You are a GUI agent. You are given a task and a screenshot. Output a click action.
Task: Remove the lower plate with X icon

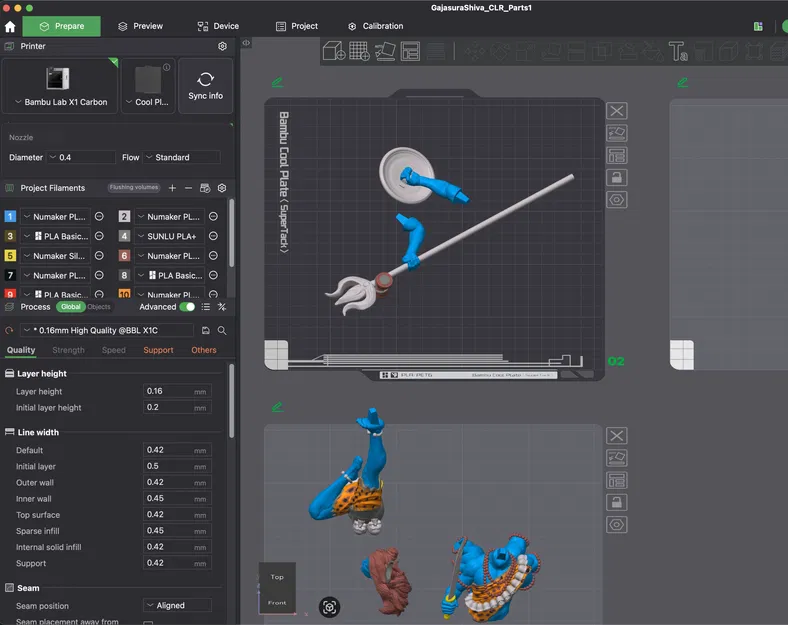point(617,436)
